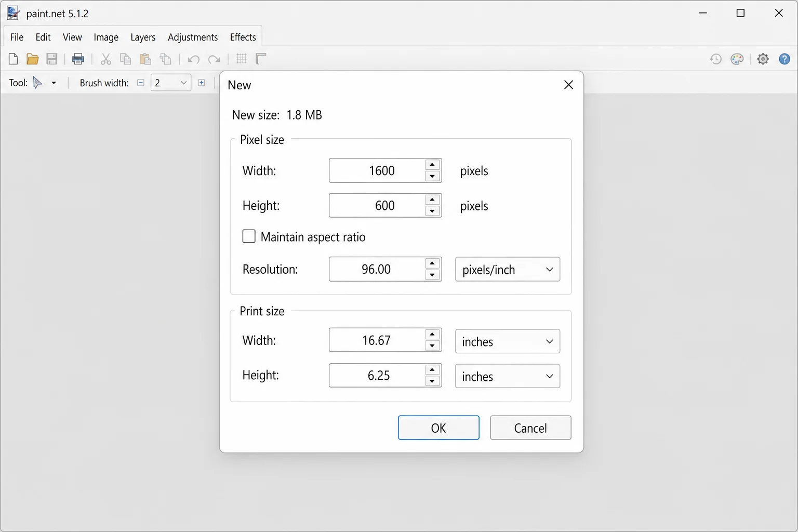Image resolution: width=798 pixels, height=532 pixels.
Task: Enable Maintain aspect ratio checkbox
Action: (x=249, y=236)
